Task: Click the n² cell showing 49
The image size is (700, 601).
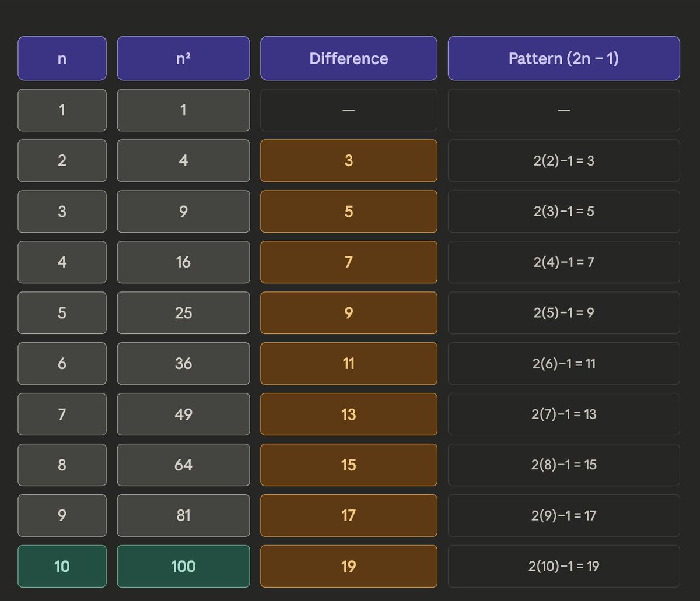Action: tap(183, 414)
